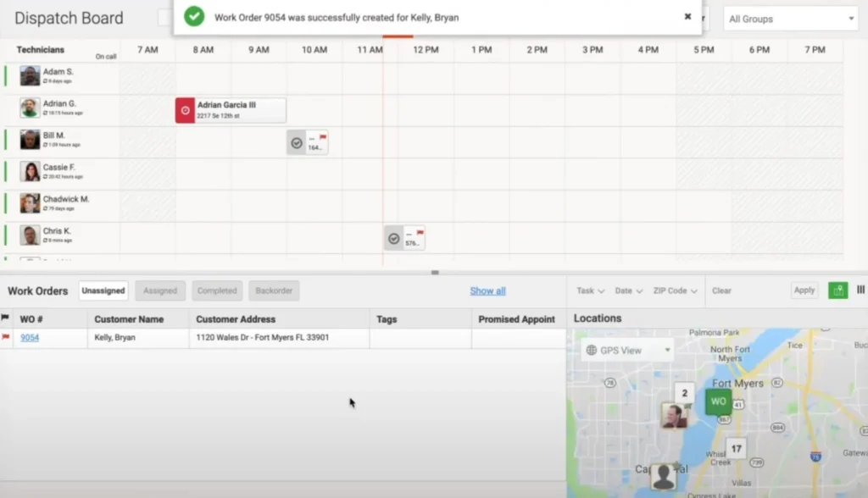Click red status icon on Adrian Garcia job
This screenshot has width=868, height=498.
pos(186,111)
